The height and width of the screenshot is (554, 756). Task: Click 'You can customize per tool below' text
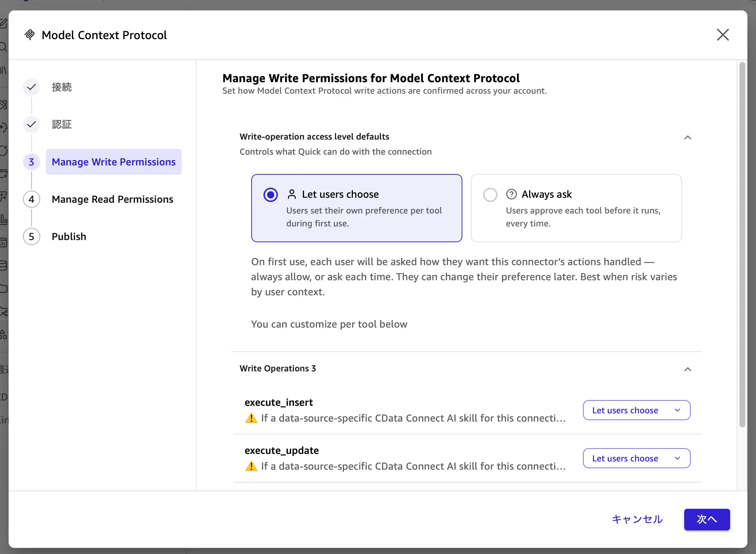pyautogui.click(x=329, y=324)
